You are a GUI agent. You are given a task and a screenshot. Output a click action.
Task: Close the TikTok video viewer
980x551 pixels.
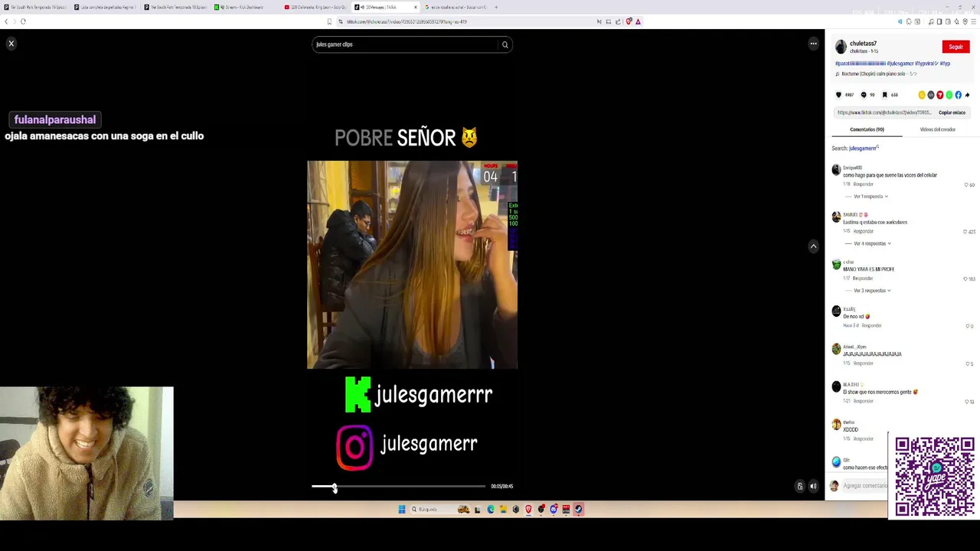[11, 44]
